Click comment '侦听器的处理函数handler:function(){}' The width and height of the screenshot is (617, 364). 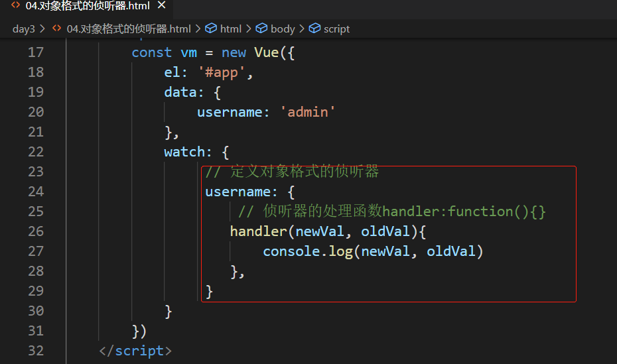click(404, 212)
